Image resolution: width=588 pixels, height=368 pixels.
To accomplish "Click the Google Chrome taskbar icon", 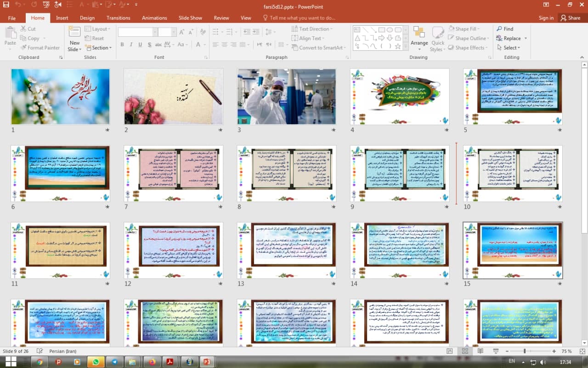I will (x=40, y=362).
